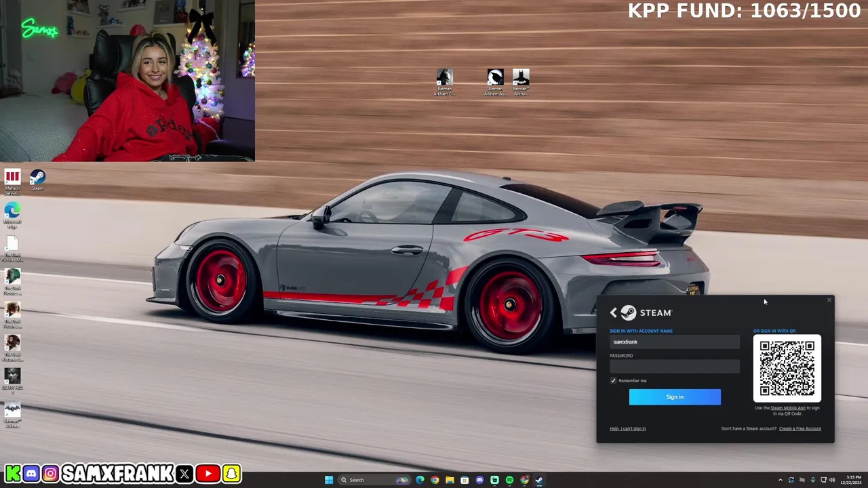Open the clock showing 5:33 PM
The width and height of the screenshot is (868, 488).
(x=851, y=480)
